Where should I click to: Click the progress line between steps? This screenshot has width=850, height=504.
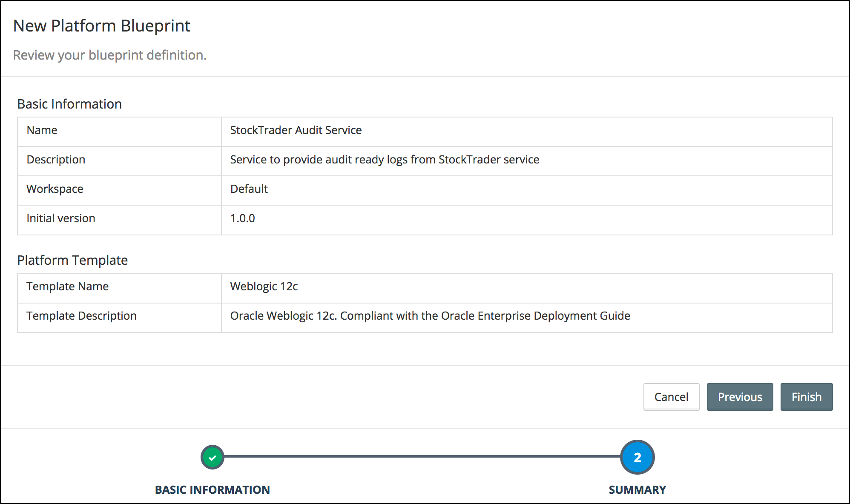422,456
